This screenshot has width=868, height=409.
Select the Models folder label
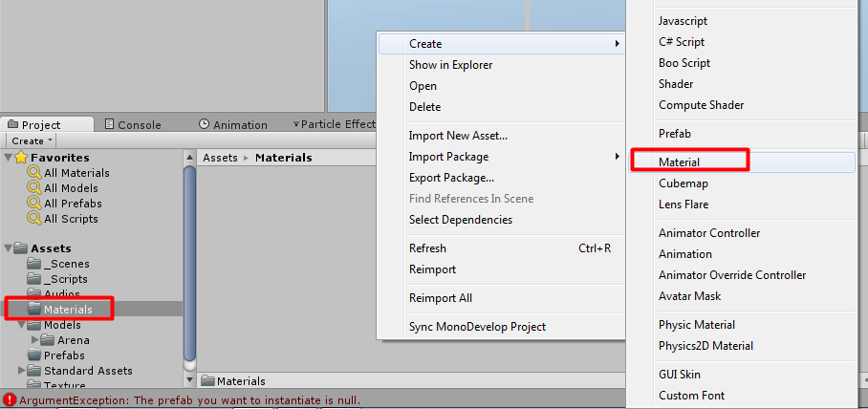click(62, 325)
